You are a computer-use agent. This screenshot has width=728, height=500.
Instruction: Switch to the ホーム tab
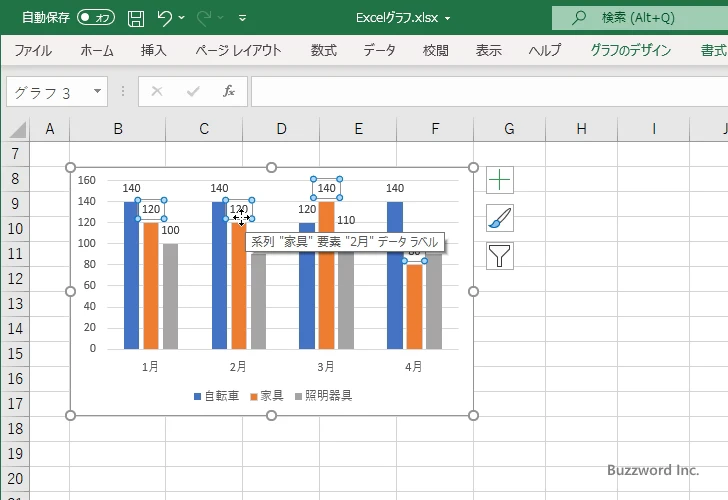[x=97, y=50]
